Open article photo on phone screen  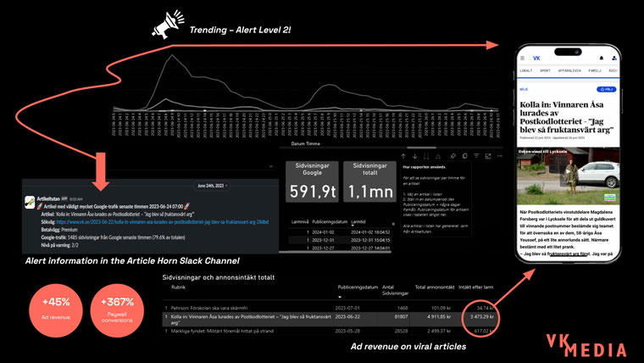point(569,176)
